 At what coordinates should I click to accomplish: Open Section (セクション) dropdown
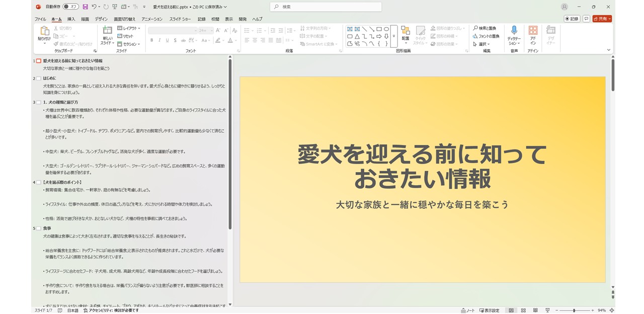pos(129,44)
